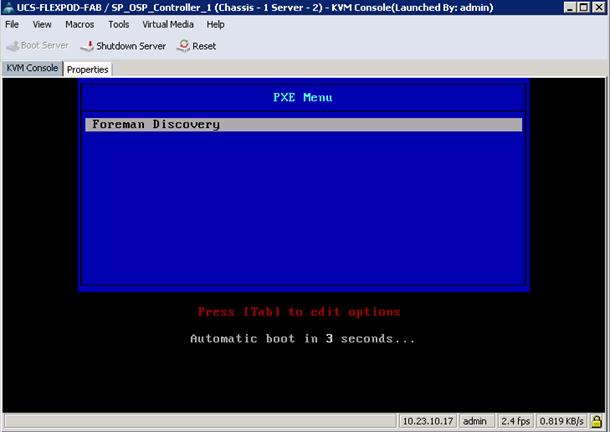Click the Reset label
Viewport: 610px width, 432px height.
(204, 46)
